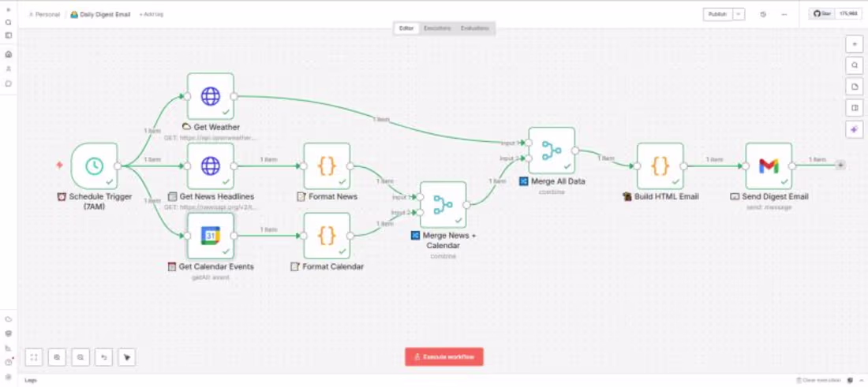
Task: Open the three-dot workflow options menu
Action: click(x=784, y=14)
